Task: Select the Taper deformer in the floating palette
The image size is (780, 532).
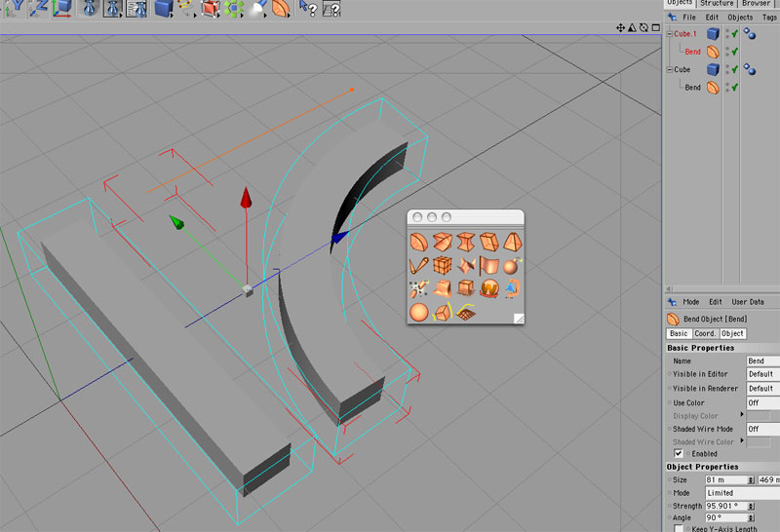Action: [513, 242]
